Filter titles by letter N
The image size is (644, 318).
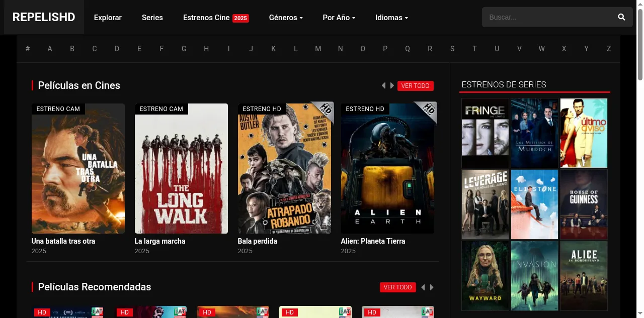(x=341, y=49)
